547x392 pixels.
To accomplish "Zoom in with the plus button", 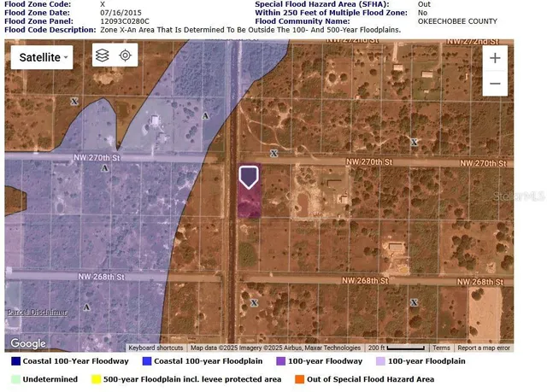I will (x=495, y=58).
